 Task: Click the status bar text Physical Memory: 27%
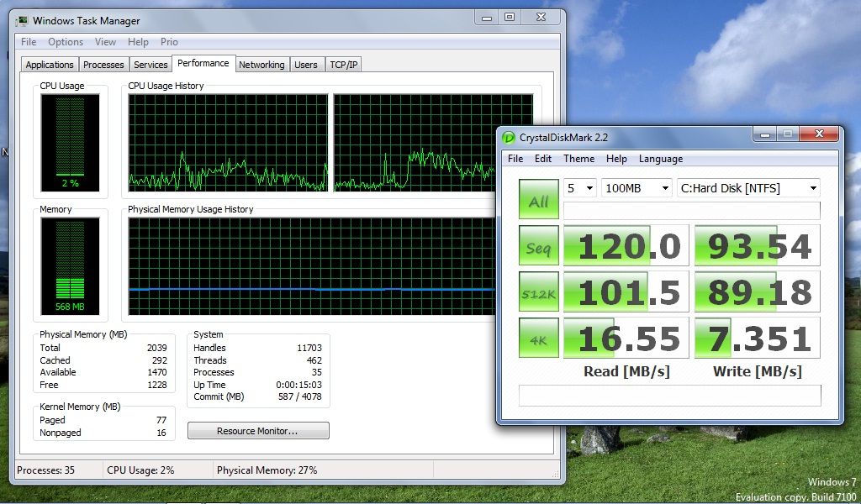coord(267,470)
